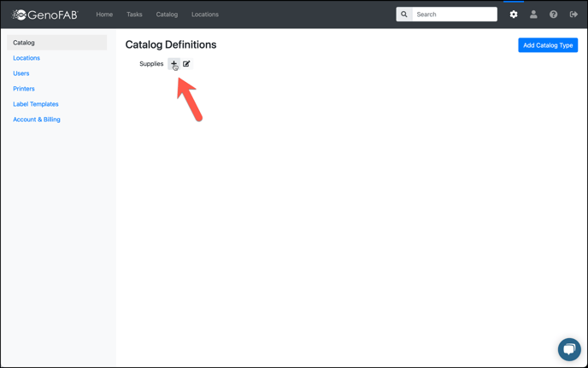Open the chat support bubble
Screen dimensions: 588x368
pos(569,349)
